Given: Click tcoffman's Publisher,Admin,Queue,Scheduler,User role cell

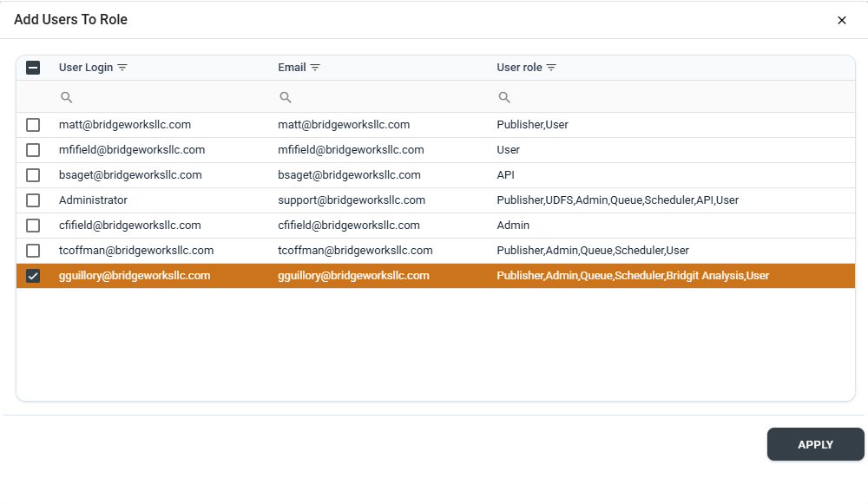Looking at the screenshot, I should point(593,251).
